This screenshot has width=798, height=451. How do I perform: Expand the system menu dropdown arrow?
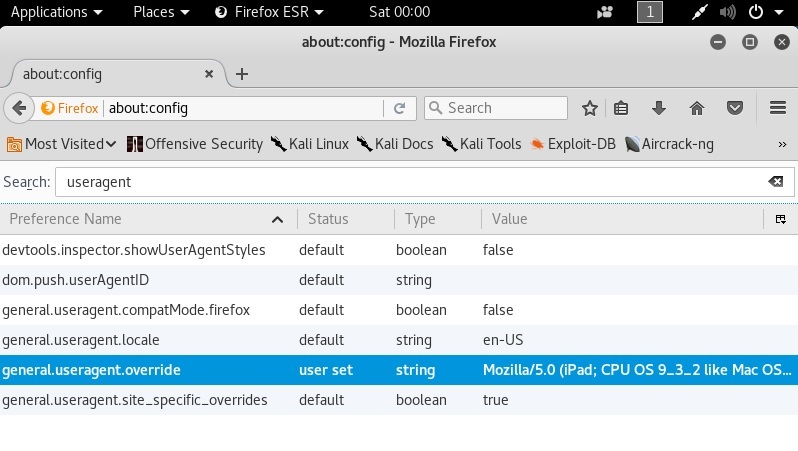pos(779,12)
